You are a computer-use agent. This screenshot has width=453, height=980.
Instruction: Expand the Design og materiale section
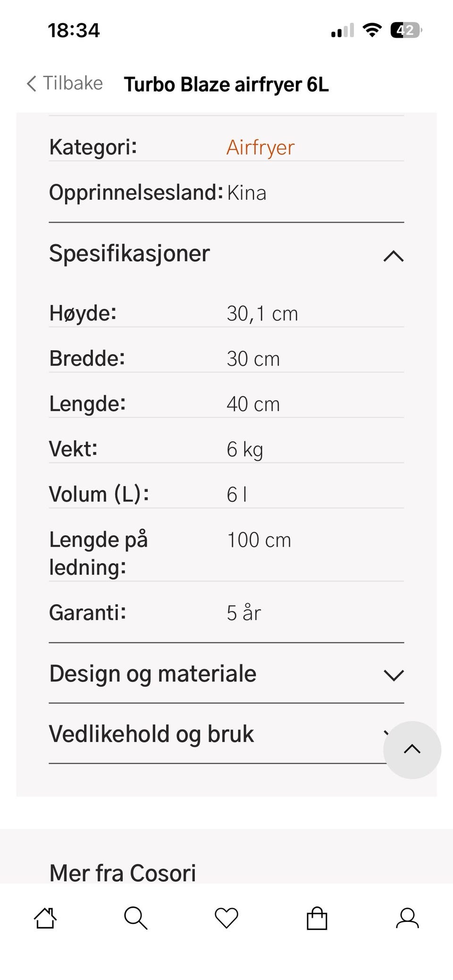[x=226, y=673]
